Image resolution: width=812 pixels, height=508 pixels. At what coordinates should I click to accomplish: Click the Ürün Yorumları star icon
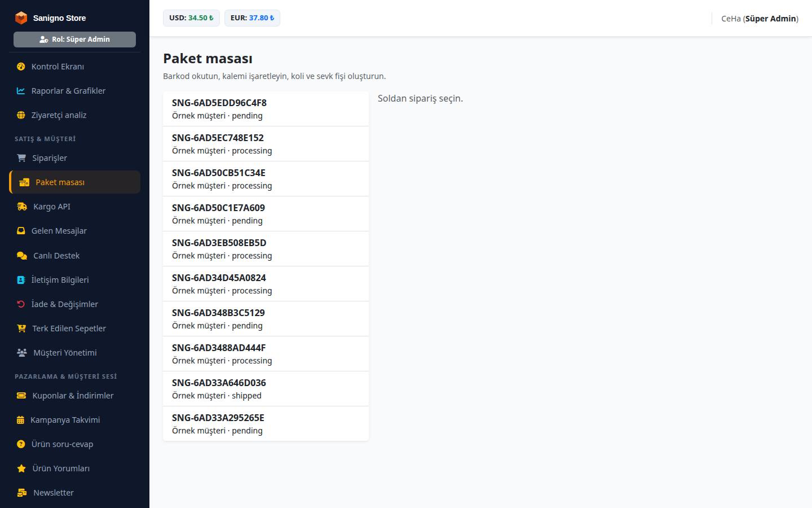[21, 468]
